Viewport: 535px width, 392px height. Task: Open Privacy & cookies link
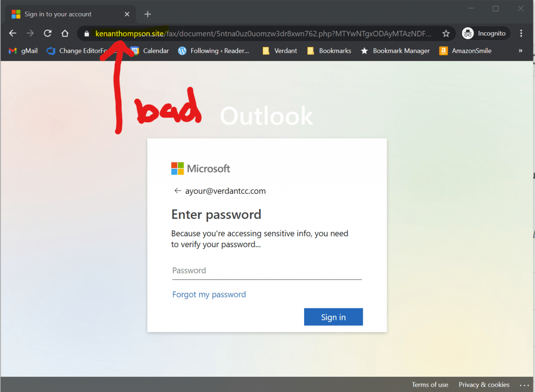tap(484, 385)
